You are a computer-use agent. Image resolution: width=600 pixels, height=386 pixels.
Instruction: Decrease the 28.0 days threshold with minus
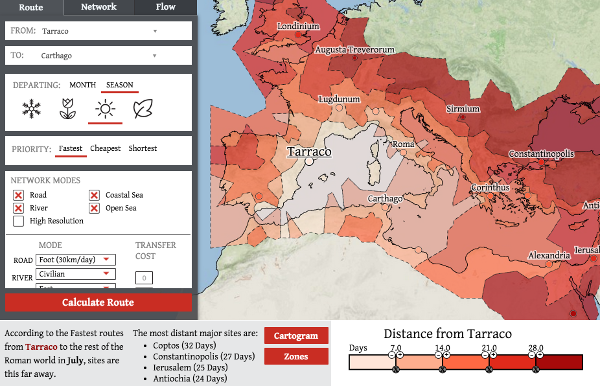tap(532, 355)
